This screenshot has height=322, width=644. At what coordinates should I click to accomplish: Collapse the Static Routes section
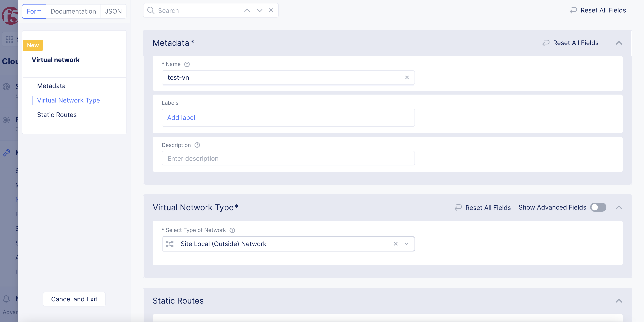(619, 301)
